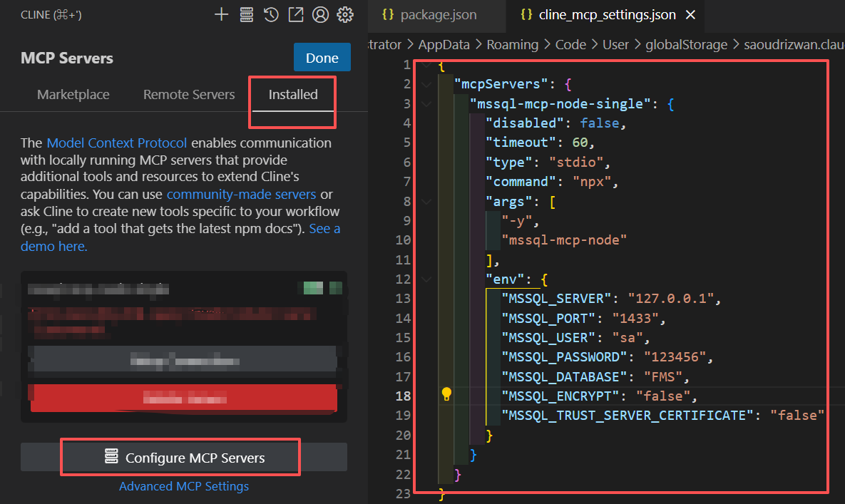This screenshot has height=504, width=845.
Task: Open Cline account icon
Action: pyautogui.click(x=320, y=14)
